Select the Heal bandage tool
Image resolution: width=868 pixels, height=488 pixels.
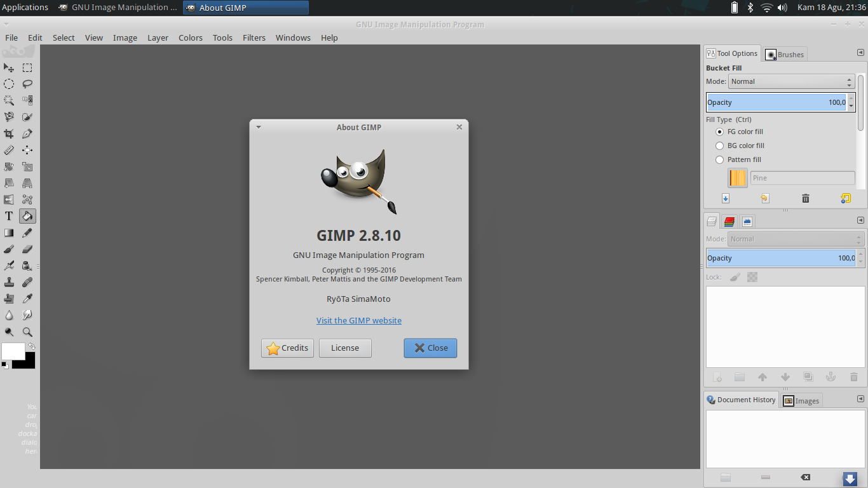tap(27, 282)
